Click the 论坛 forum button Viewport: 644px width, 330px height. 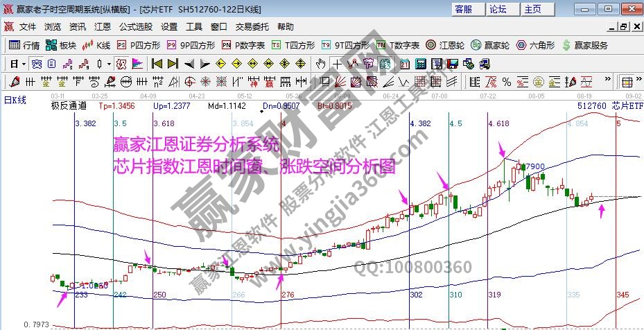click(498, 9)
